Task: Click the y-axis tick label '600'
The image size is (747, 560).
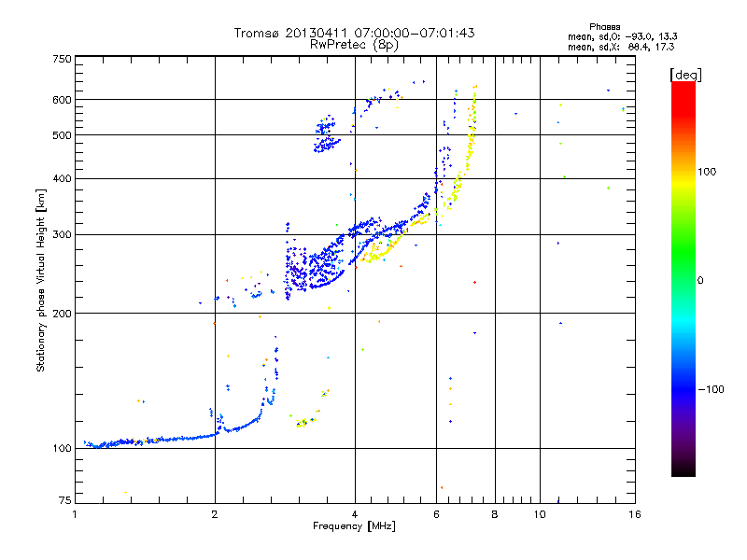Action: point(62,100)
